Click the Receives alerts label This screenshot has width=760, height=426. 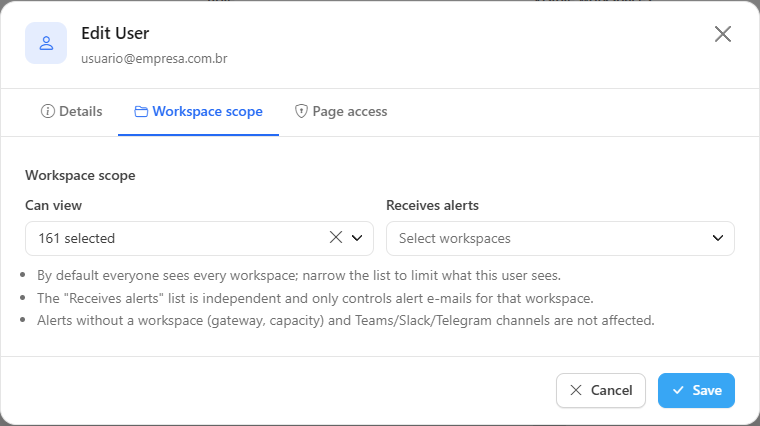(432, 205)
